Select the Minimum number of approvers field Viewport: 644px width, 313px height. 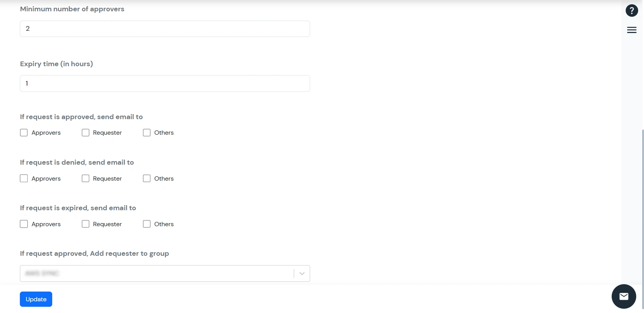pos(164,28)
